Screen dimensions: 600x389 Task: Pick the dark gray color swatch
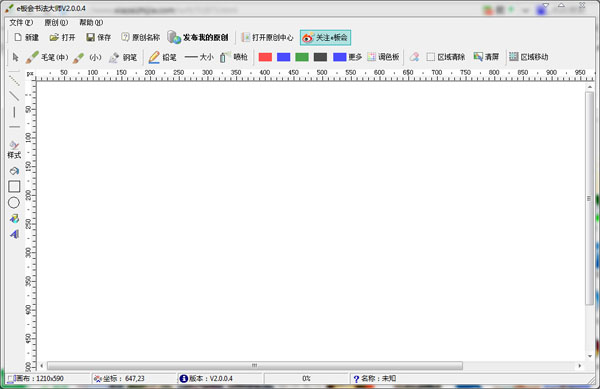320,57
